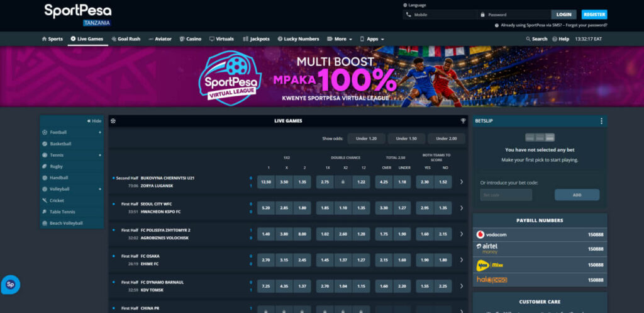Pick 12.50 home odds for Bukovyna Chernivtsi U21
This screenshot has height=313, width=644.
(x=266, y=182)
